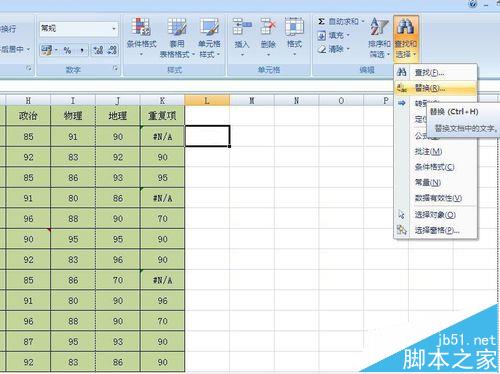
Task: Open the Format as Table gallery
Action: [177, 37]
